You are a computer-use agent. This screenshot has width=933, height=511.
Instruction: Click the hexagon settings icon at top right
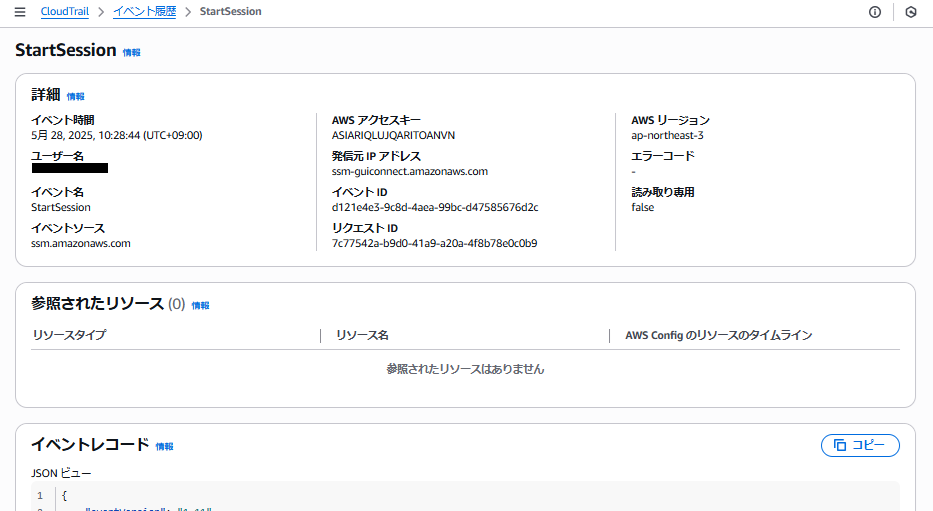[911, 12]
